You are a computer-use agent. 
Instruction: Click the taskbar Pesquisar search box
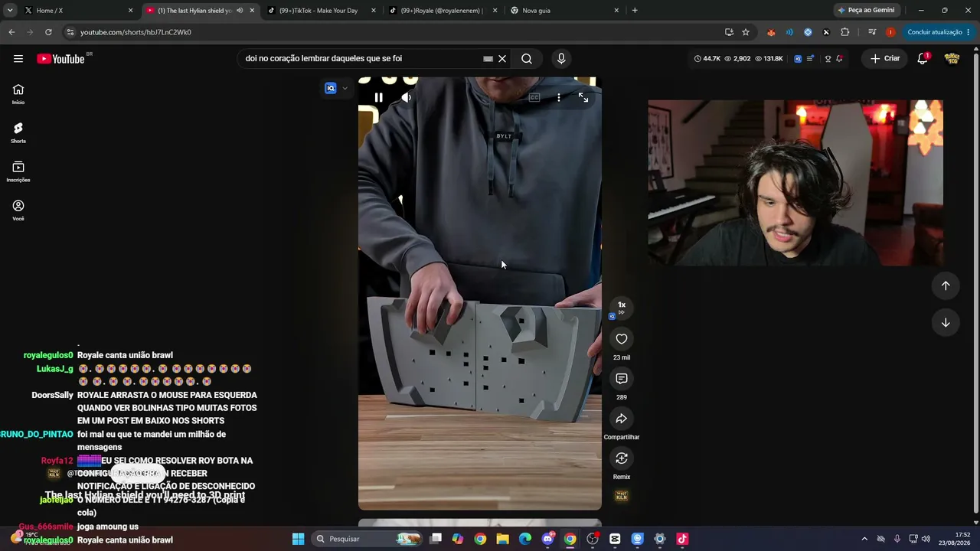pyautogui.click(x=368, y=539)
